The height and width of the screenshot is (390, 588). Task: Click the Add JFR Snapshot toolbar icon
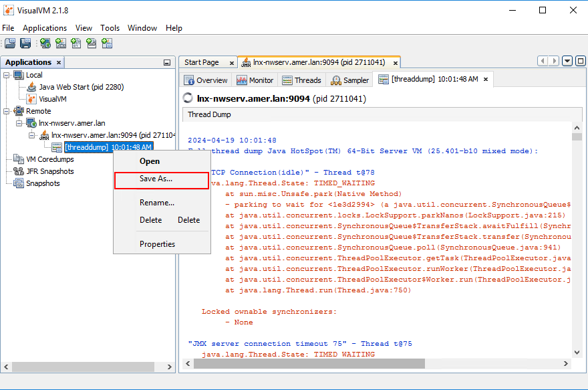point(92,43)
